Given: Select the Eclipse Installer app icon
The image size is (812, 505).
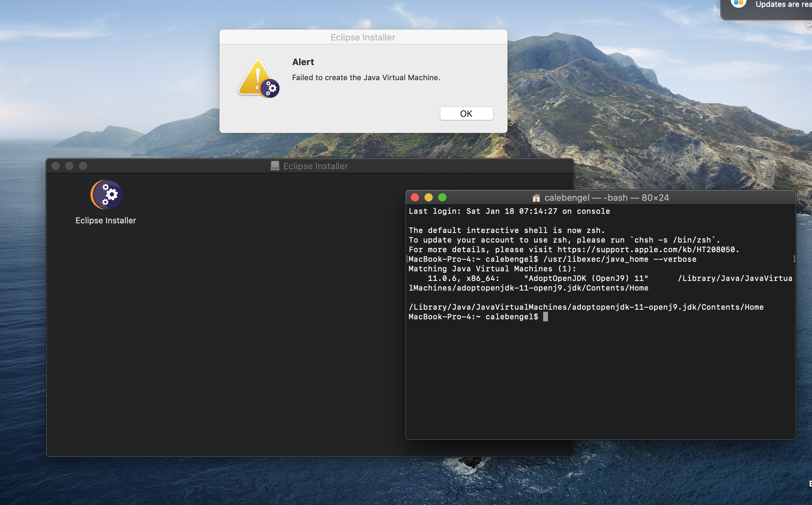Looking at the screenshot, I should (x=106, y=195).
